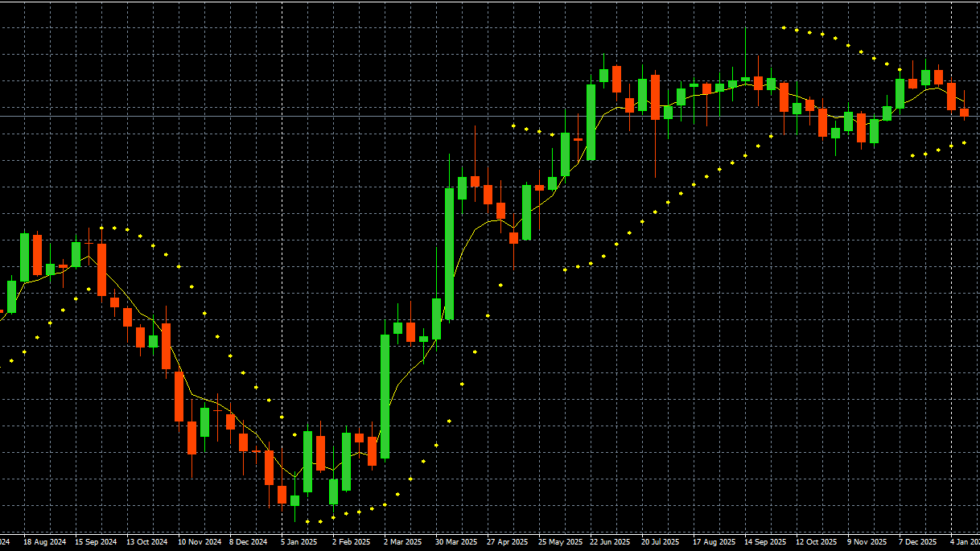This screenshot has width=980, height=551.
Task: Click the lowest yellow Parabolic SAR dot
Action: tap(307, 521)
